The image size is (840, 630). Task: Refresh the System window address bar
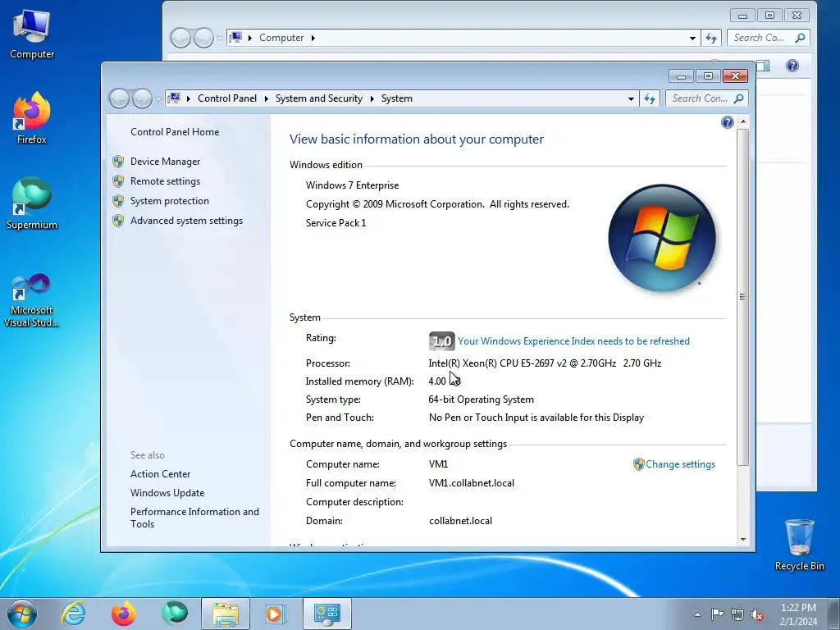pyautogui.click(x=650, y=98)
